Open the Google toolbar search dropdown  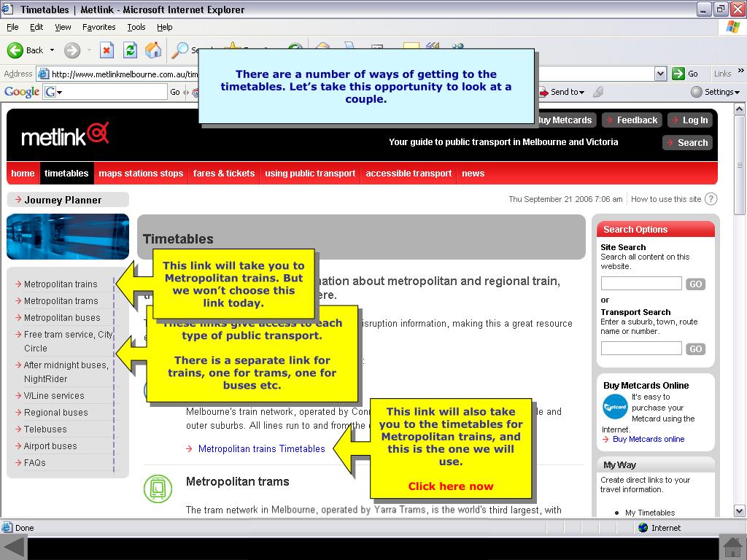[60, 92]
